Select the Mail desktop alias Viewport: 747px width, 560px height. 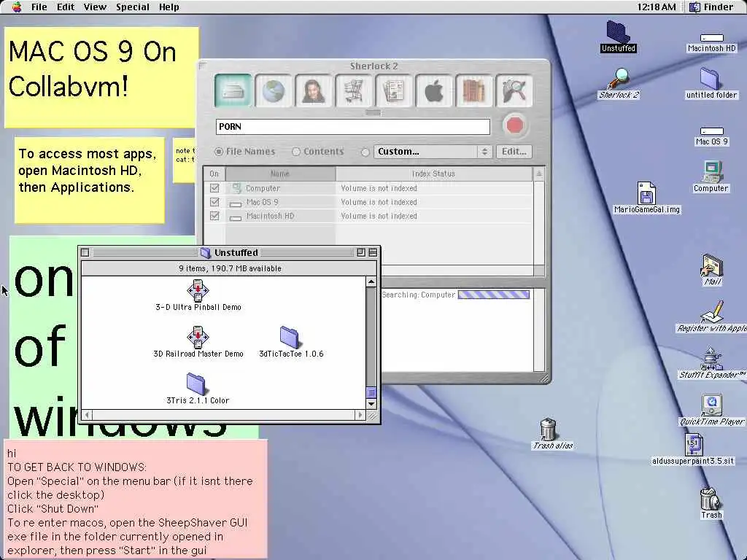point(712,270)
